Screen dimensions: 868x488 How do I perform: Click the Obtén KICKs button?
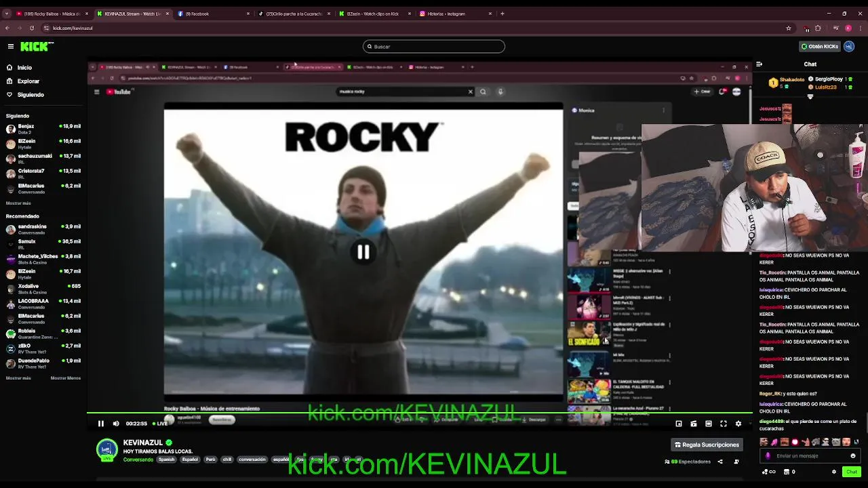point(819,46)
